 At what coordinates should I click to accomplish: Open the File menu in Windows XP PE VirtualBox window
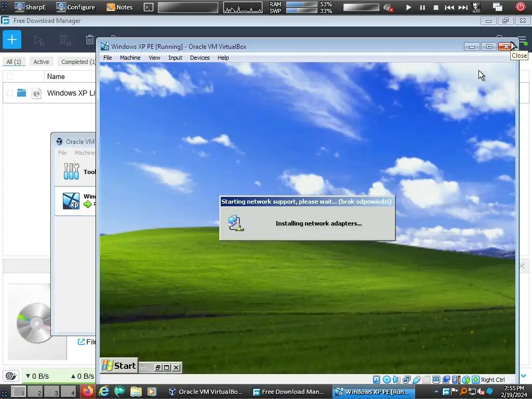click(108, 58)
